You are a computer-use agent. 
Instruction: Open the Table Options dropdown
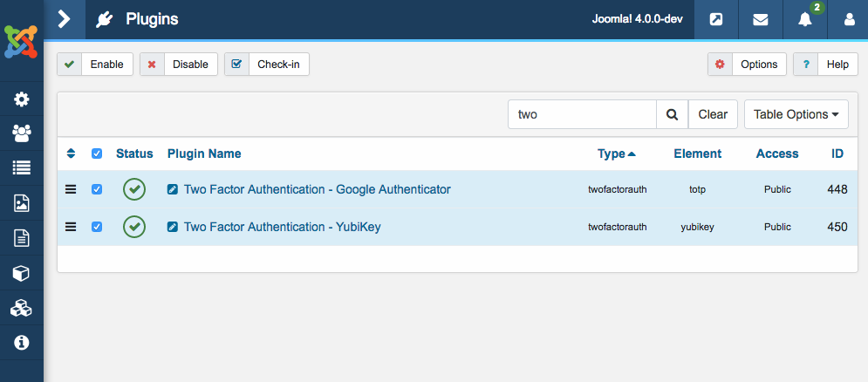click(x=796, y=114)
